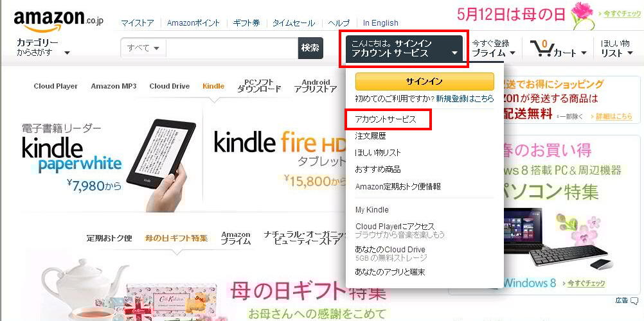Image resolution: width=644 pixels, height=321 pixels.
Task: Expand the ほしい物リスト dropdown arrow
Action: pos(631,53)
